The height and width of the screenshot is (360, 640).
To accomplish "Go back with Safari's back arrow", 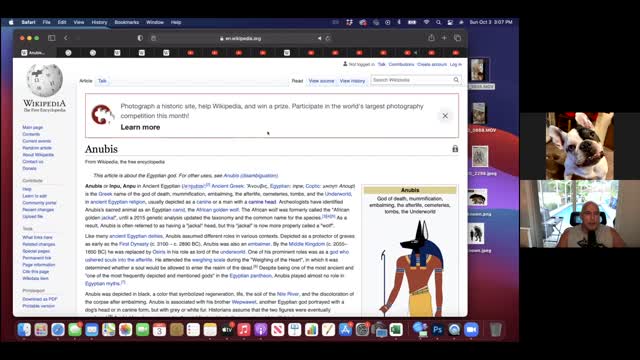I will point(66,38).
